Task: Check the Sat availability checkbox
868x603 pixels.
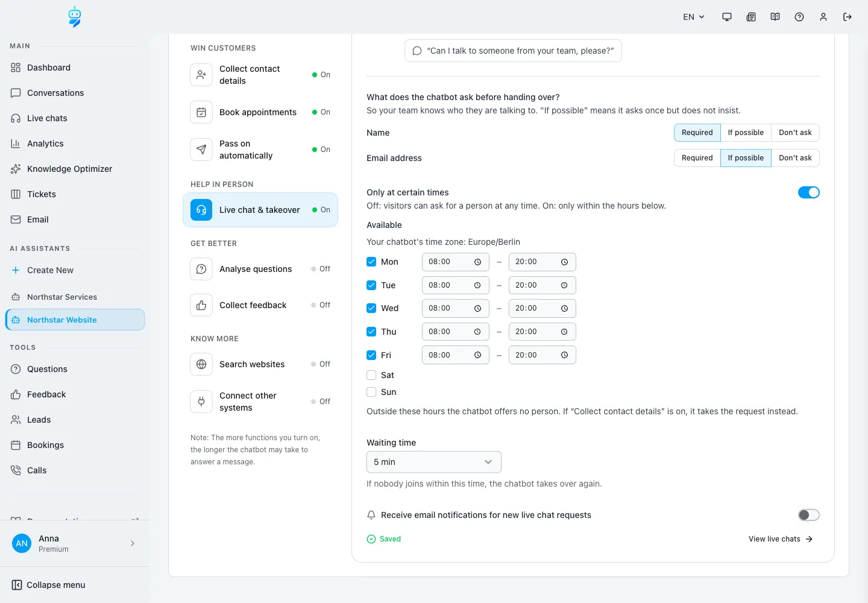Action: [x=371, y=375]
